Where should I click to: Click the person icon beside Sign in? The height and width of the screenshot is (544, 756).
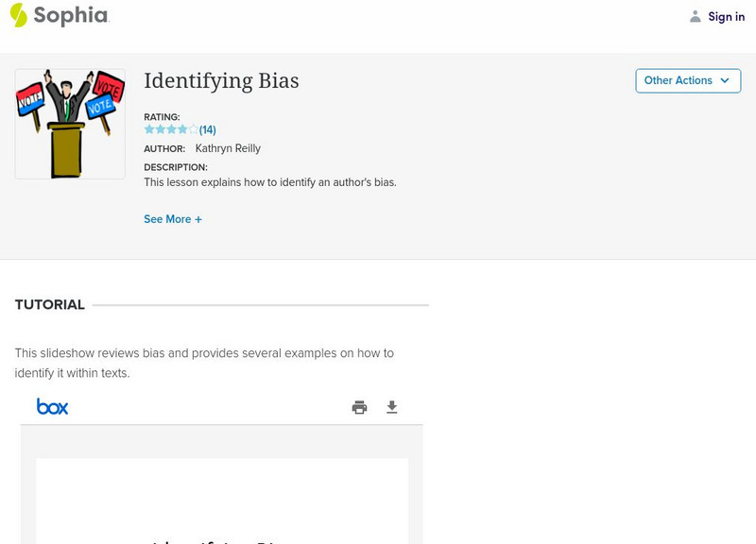click(x=696, y=16)
